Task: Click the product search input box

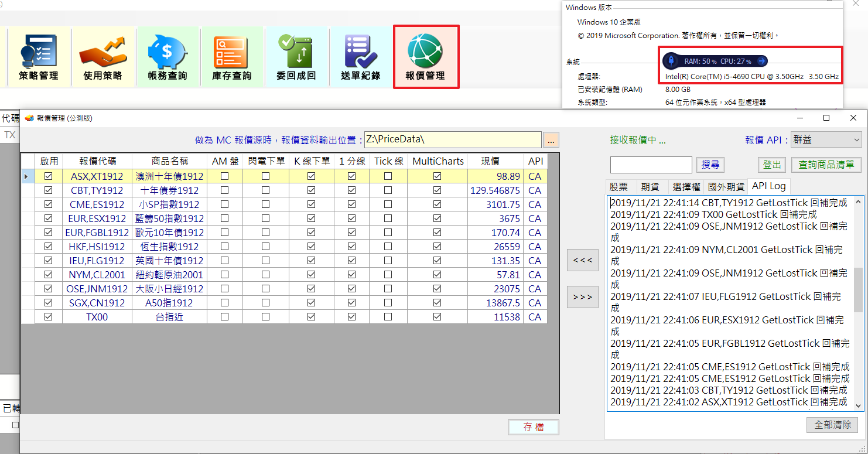Action: [651, 165]
